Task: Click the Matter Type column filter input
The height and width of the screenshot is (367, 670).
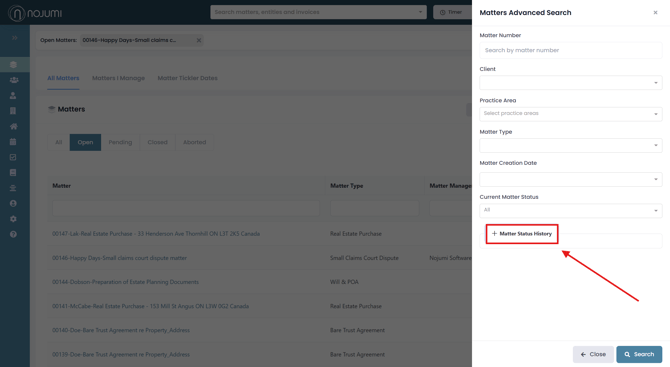Action: pyautogui.click(x=374, y=208)
